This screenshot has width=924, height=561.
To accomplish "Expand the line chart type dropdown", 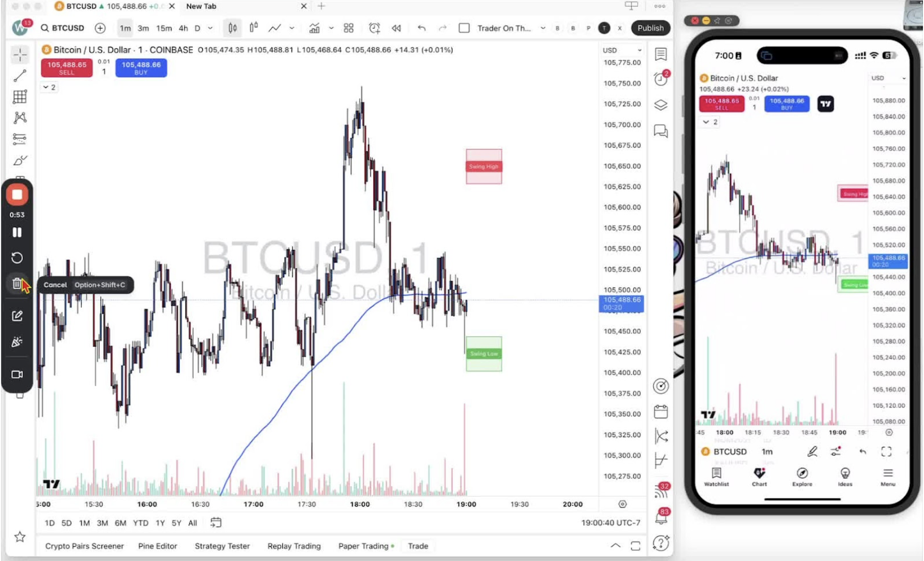I will pos(292,28).
